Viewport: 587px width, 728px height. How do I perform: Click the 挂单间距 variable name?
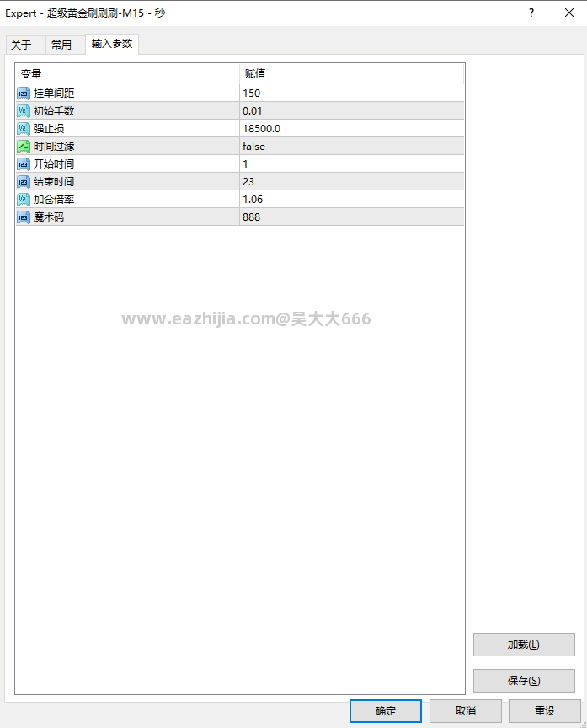click(54, 94)
